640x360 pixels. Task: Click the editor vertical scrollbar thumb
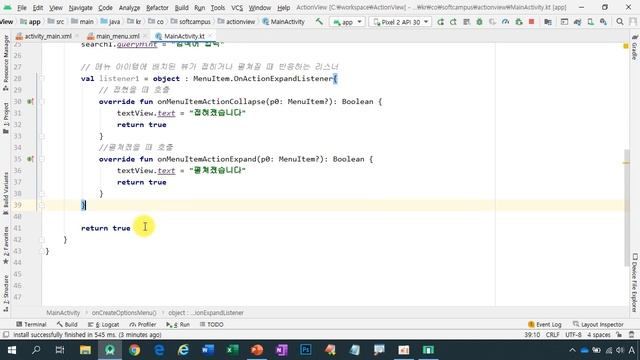tap(627, 208)
